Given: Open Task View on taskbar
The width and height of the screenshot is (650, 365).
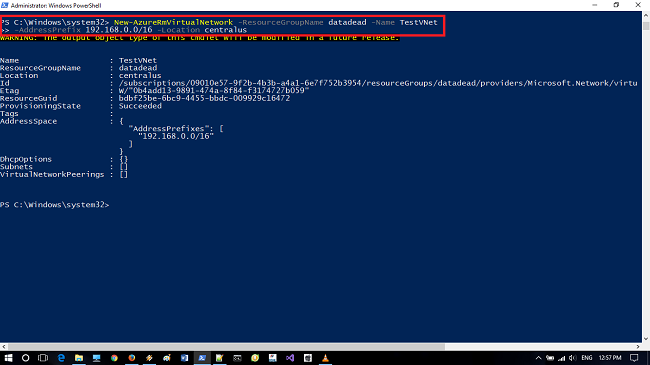Looking at the screenshot, I should pyautogui.click(x=43, y=358).
